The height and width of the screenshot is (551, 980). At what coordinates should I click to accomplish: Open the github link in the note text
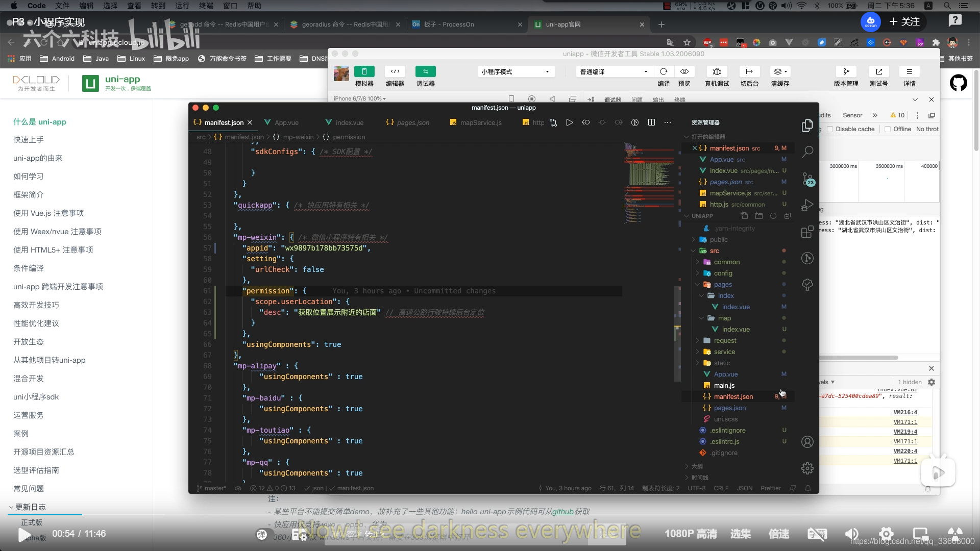click(x=562, y=512)
